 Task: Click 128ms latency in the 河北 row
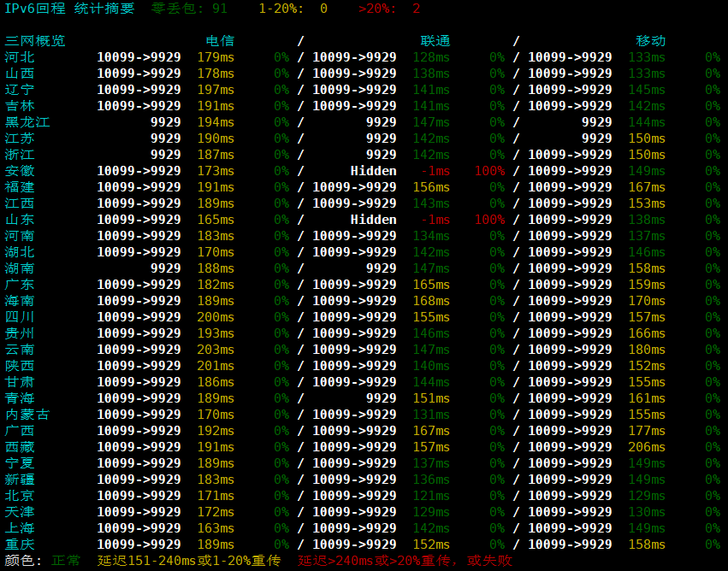431,57
